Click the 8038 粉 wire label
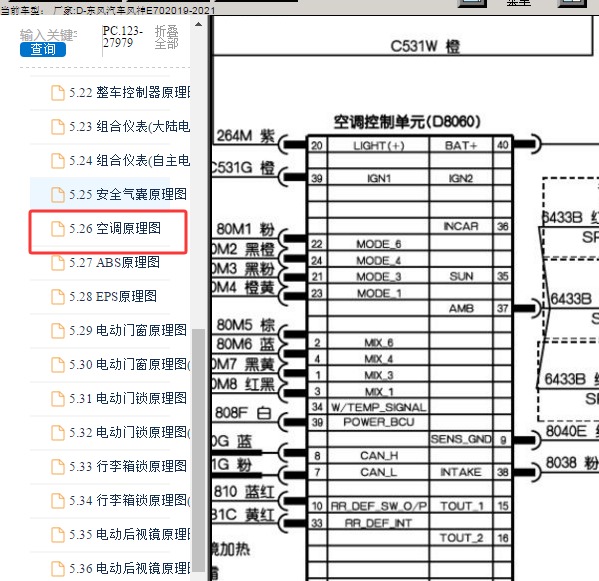Screen dimensions: 599x581 (x=572, y=463)
